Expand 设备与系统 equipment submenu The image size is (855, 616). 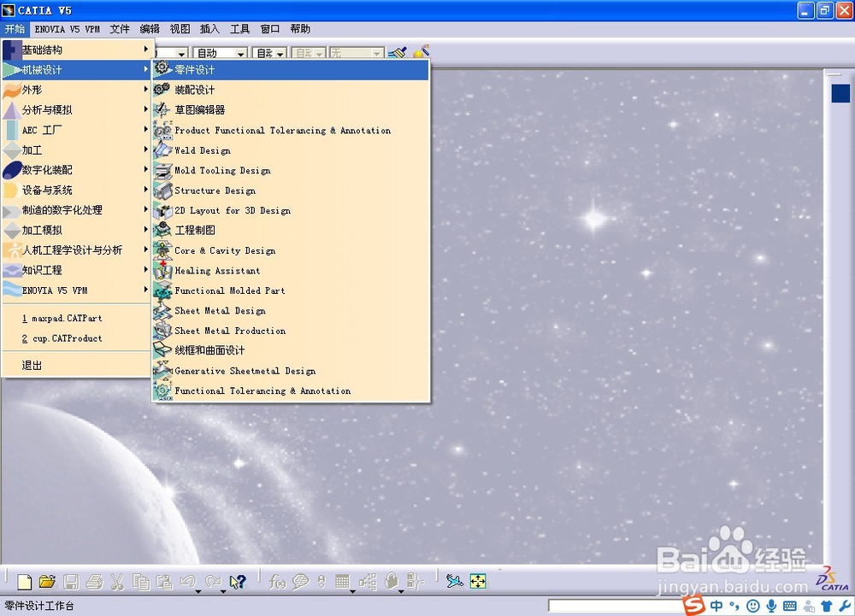click(x=76, y=190)
